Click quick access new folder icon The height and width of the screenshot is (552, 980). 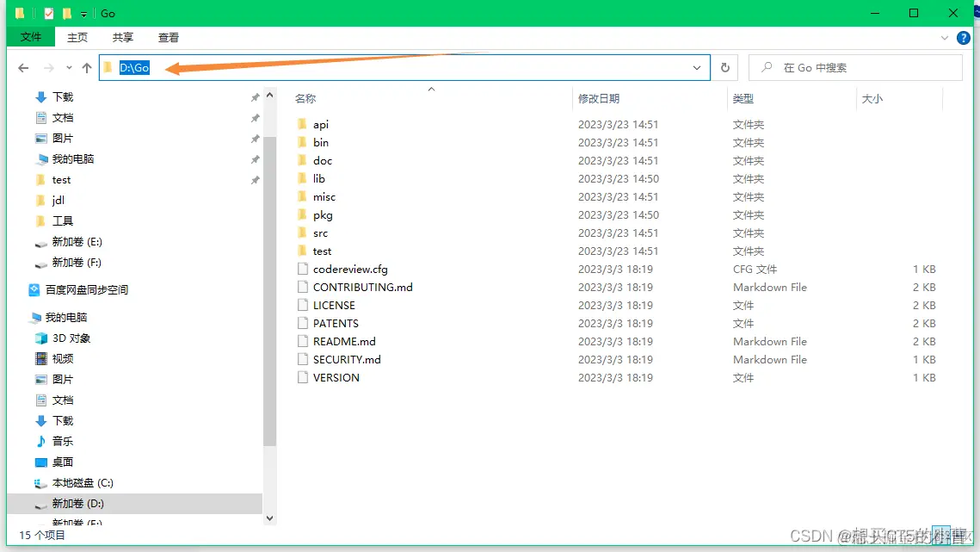point(67,13)
